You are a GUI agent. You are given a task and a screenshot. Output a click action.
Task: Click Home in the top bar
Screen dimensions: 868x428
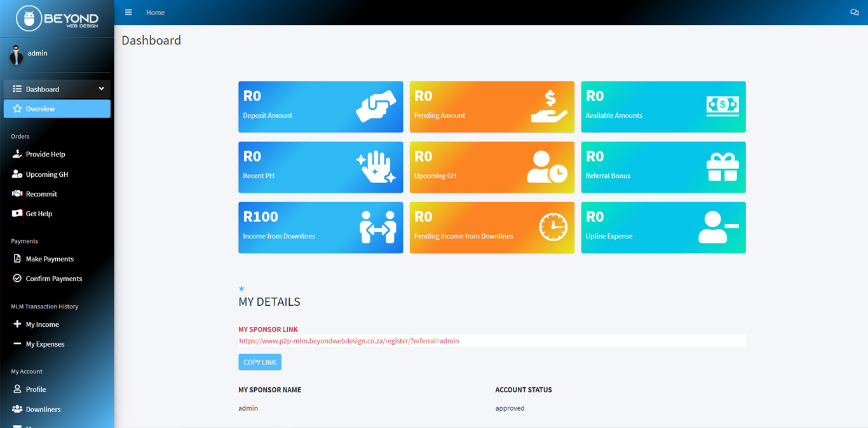(x=155, y=13)
